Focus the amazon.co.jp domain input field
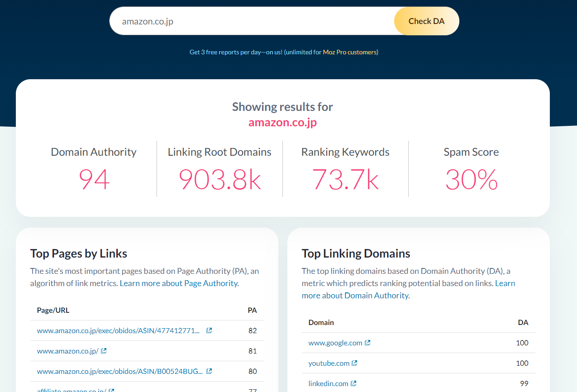Screen dimensions: 577x392 [252, 21]
